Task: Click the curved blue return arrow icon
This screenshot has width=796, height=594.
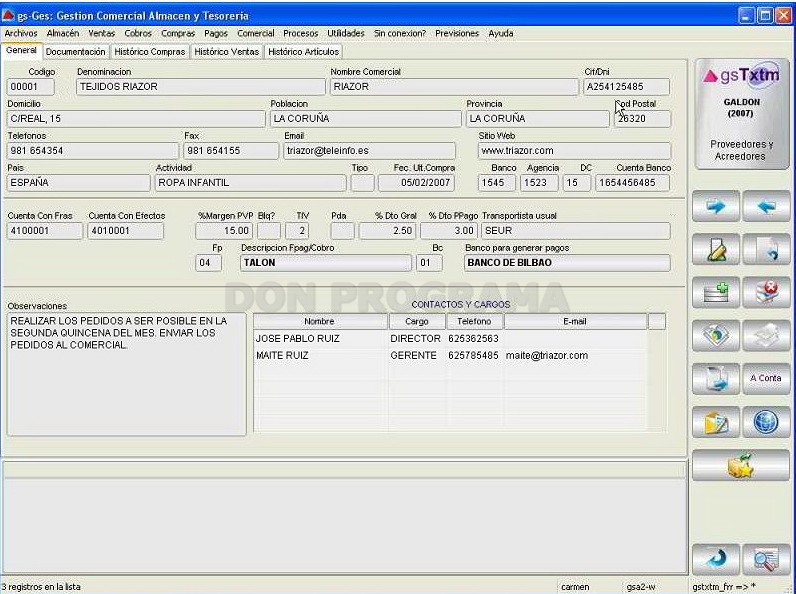Action: [x=715, y=559]
